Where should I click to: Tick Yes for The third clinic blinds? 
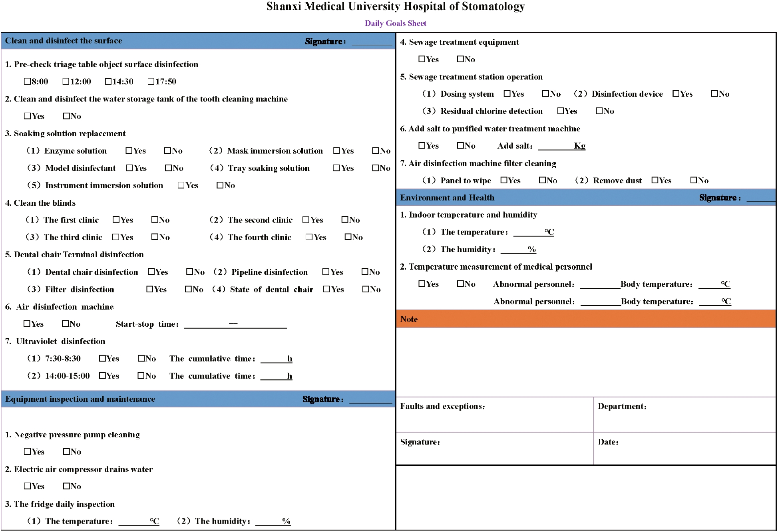click(x=116, y=237)
